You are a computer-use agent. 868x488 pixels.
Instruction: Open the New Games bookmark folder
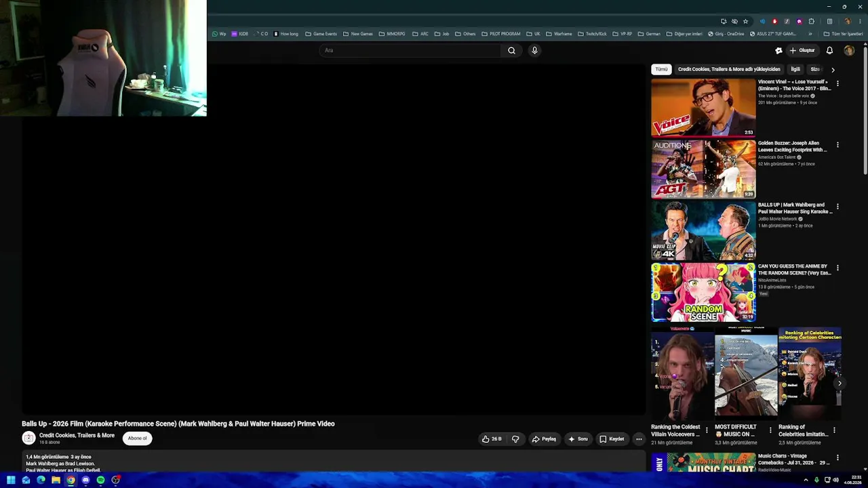(x=357, y=34)
